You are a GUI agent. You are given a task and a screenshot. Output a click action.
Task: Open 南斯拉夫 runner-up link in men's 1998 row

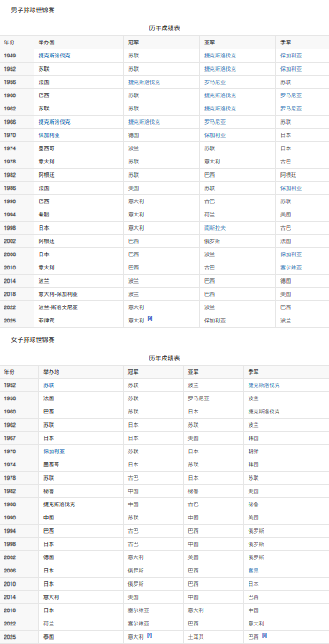coord(215,228)
